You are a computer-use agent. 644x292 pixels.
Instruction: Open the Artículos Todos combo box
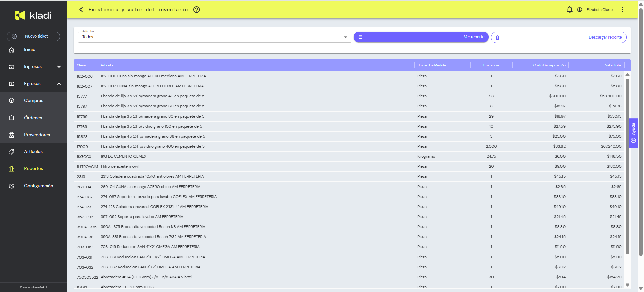pyautogui.click(x=215, y=37)
